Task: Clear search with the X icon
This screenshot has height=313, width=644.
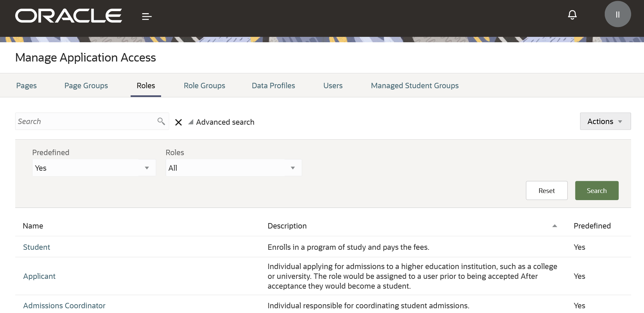Action: pyautogui.click(x=178, y=122)
